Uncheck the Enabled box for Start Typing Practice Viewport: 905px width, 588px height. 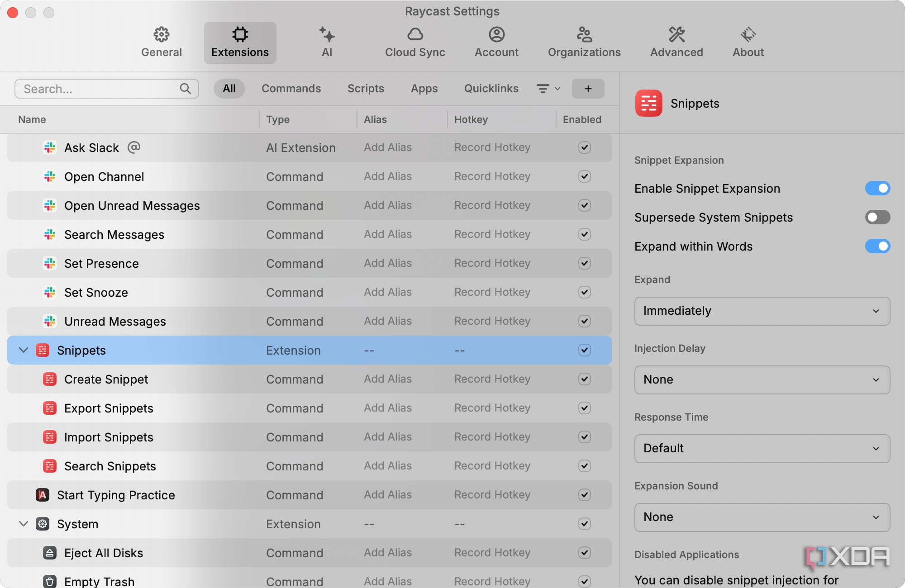(585, 495)
